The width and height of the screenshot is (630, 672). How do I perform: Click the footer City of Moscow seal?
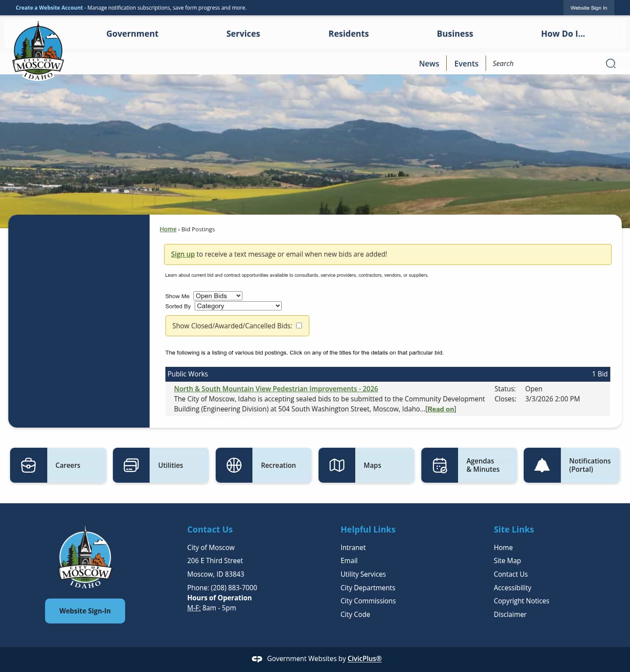click(x=85, y=557)
